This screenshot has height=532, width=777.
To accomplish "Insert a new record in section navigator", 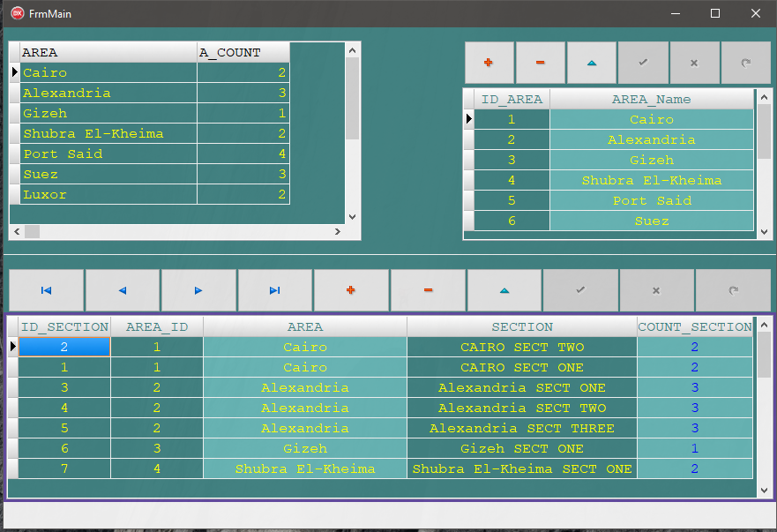I will [x=351, y=290].
